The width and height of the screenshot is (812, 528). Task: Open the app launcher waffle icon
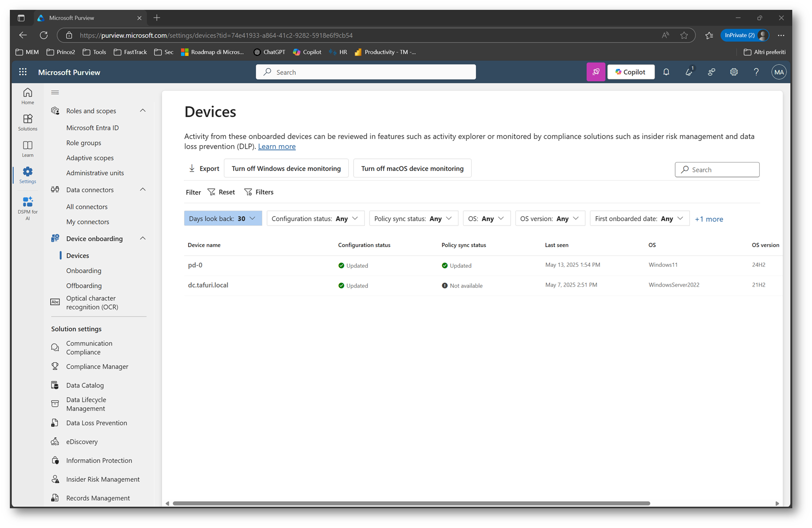tap(23, 72)
